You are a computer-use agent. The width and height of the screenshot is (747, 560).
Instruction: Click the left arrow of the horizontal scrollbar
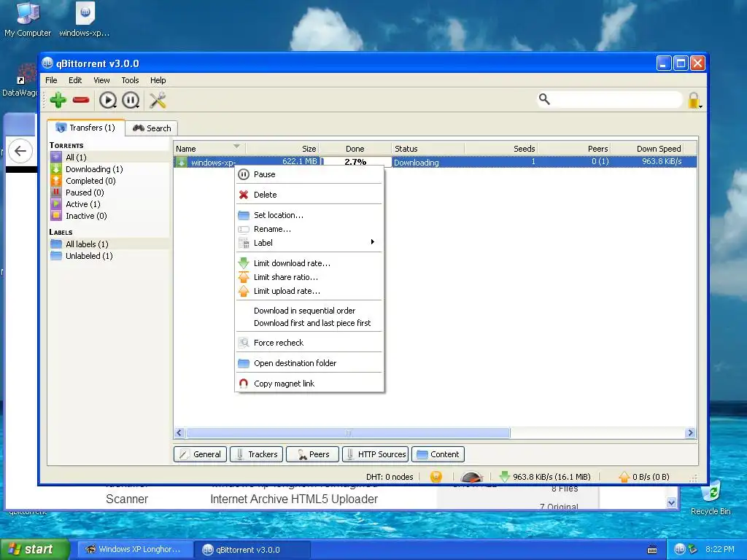[x=179, y=433]
